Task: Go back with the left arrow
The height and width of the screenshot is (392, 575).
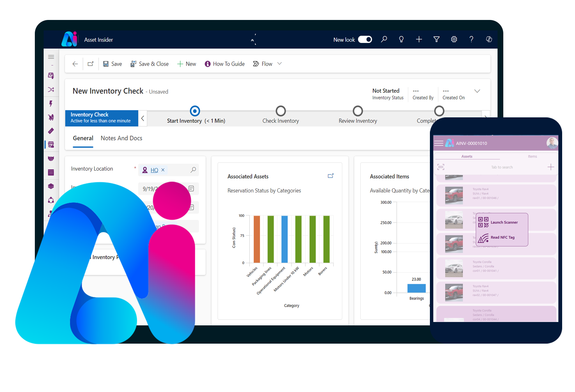Action: [75, 64]
